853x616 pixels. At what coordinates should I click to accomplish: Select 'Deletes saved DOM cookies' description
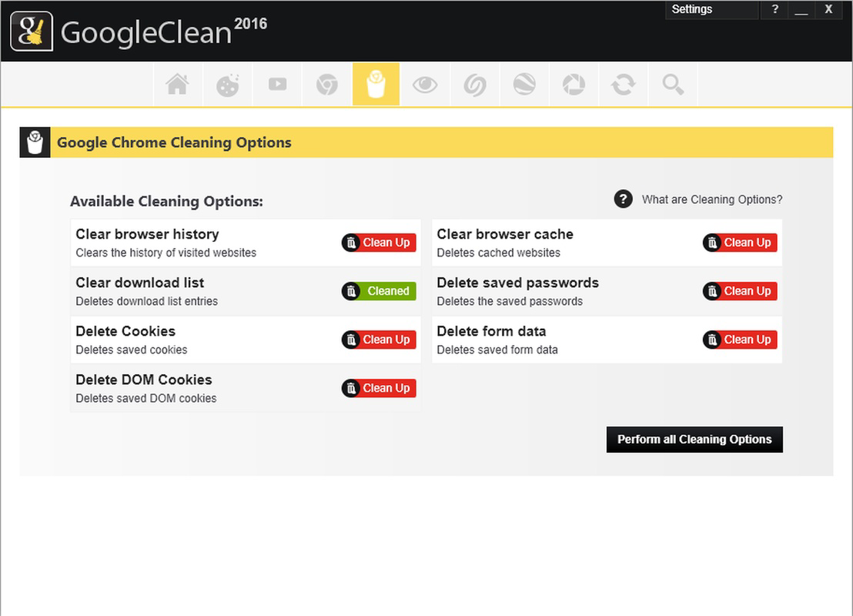click(x=146, y=398)
